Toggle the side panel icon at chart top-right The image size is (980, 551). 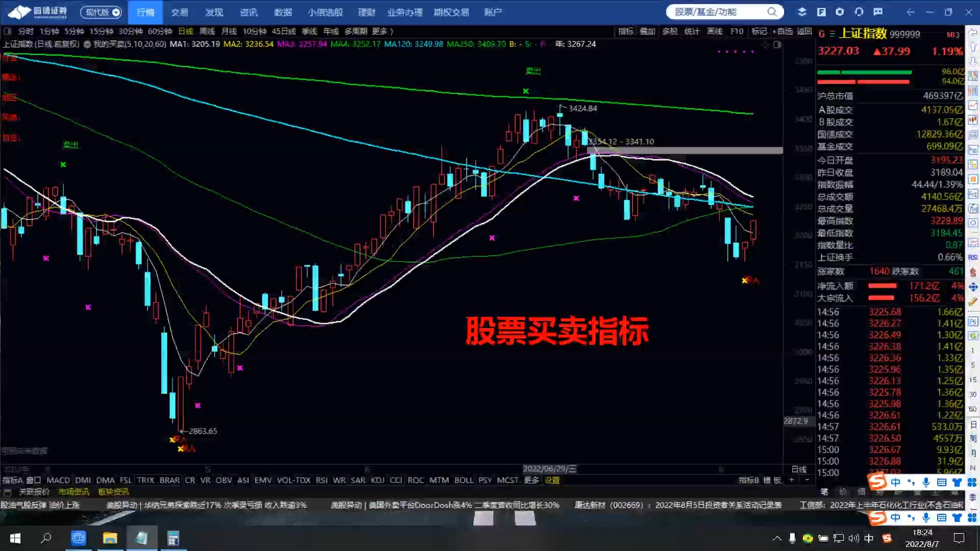(777, 45)
